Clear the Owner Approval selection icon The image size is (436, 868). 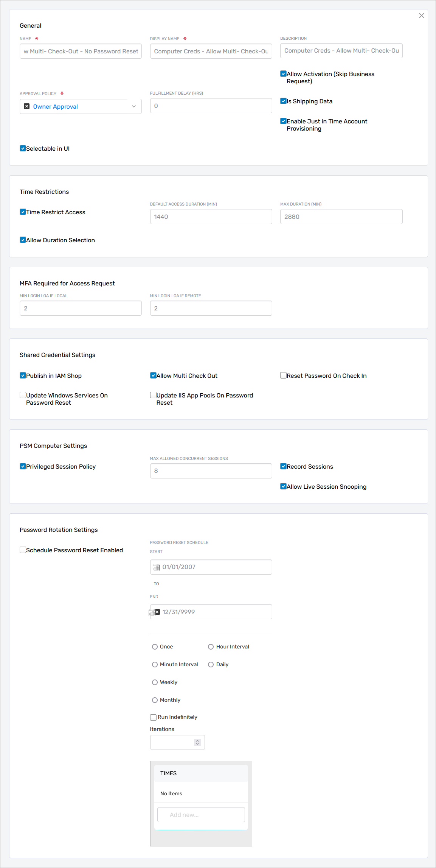point(27,106)
